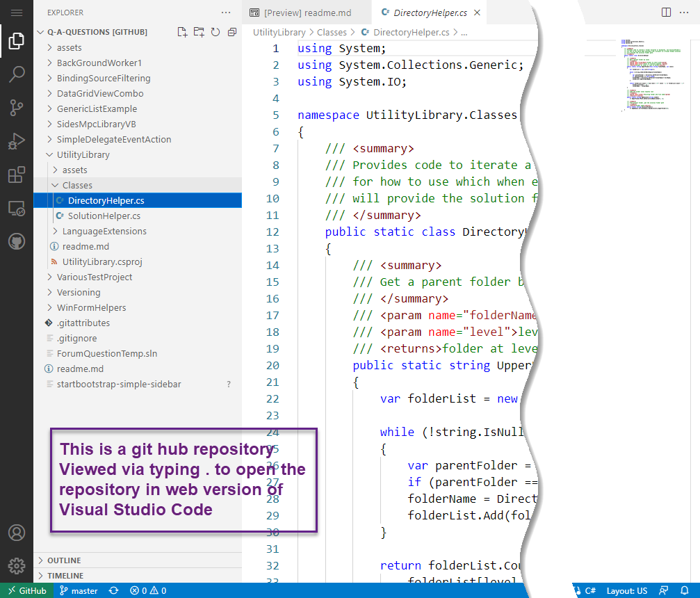Place cursor on the namespace UtilityLibrary.Classes line
Screen dimensions: 700x598
click(407, 115)
